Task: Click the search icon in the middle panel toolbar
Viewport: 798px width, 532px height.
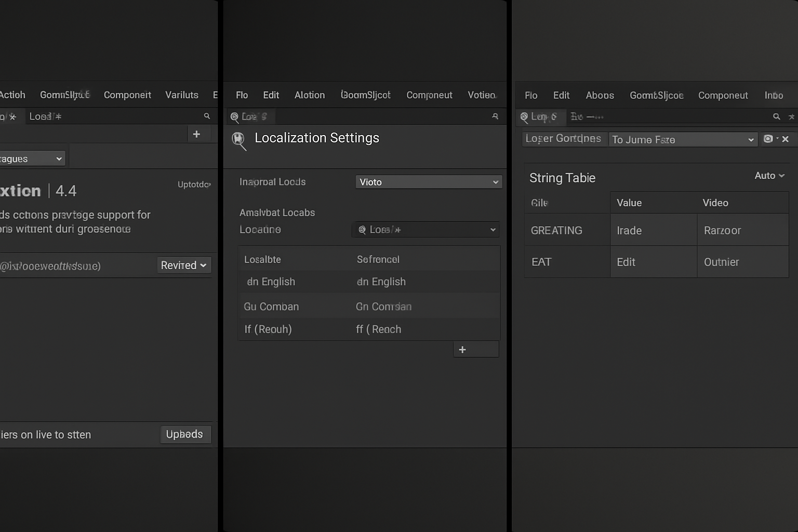Action: point(496,116)
